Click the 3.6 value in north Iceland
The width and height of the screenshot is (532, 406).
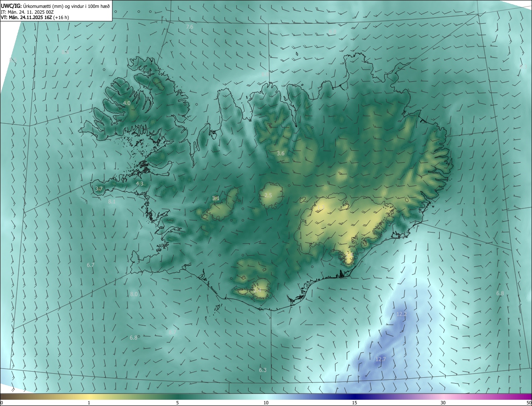pos(281,154)
